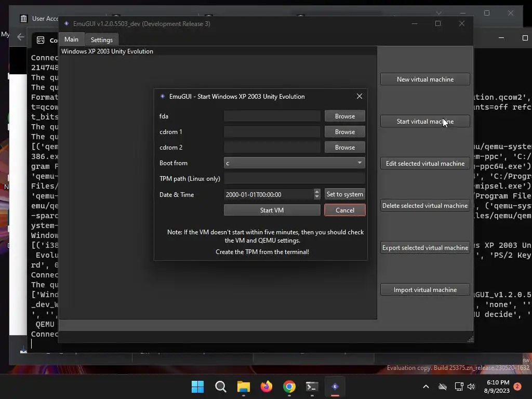Click the EmuGUI dialog logo icon
This screenshot has height=399, width=532.
click(163, 96)
